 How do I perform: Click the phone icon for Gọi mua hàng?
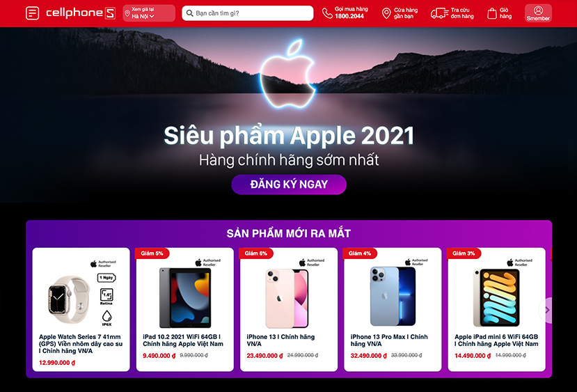point(326,13)
